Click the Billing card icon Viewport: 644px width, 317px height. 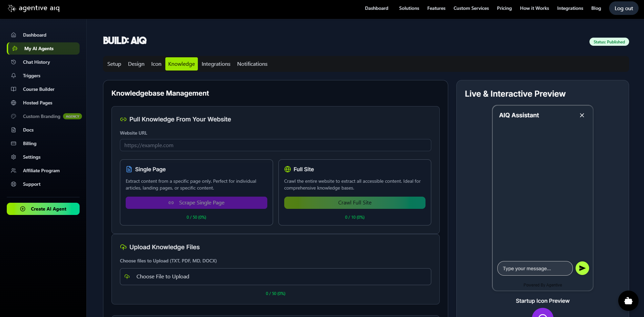coord(14,143)
